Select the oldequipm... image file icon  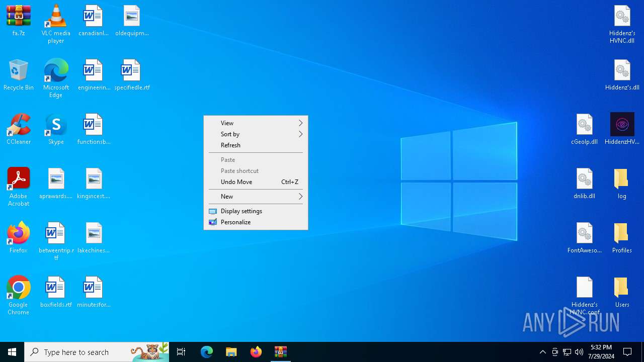(132, 21)
